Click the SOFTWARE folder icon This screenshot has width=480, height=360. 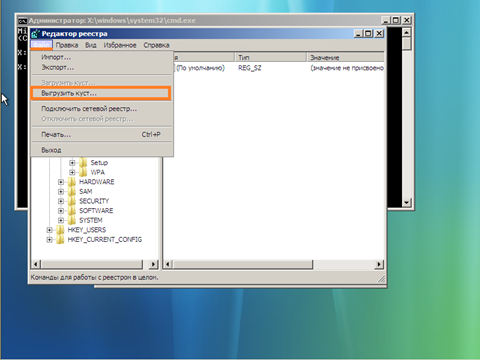point(72,211)
